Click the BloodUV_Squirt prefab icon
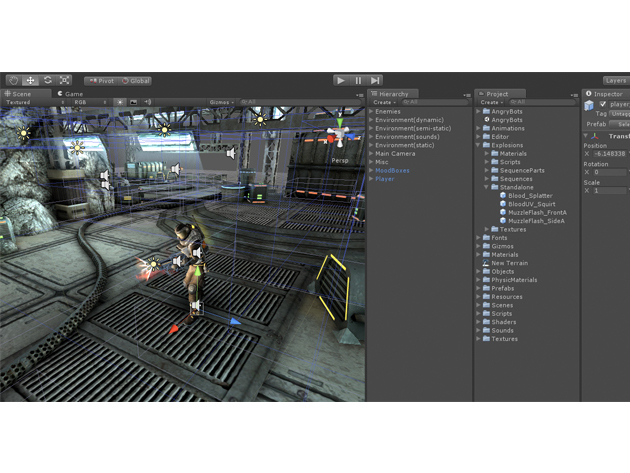 pos(503,204)
